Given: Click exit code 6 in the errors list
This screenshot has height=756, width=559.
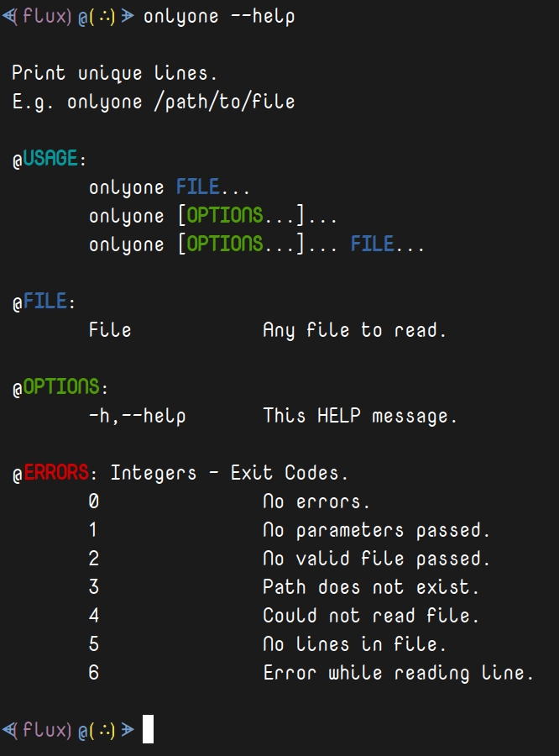Looking at the screenshot, I should coord(94,673).
